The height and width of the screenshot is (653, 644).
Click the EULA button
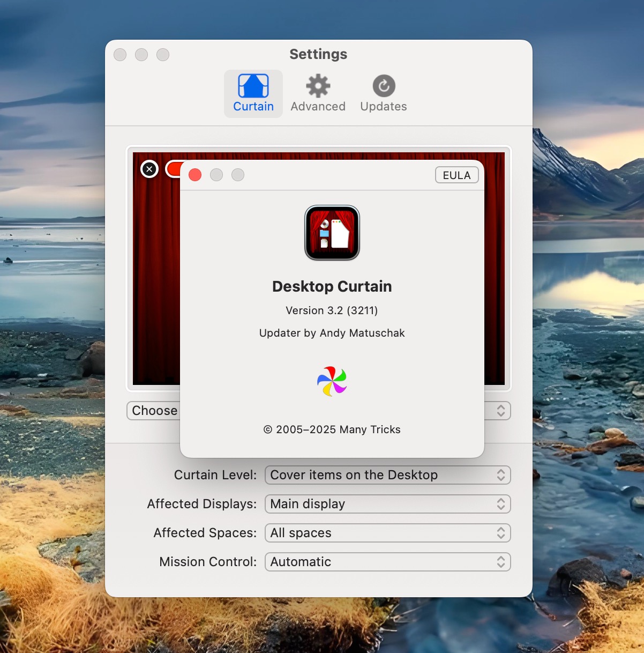457,175
